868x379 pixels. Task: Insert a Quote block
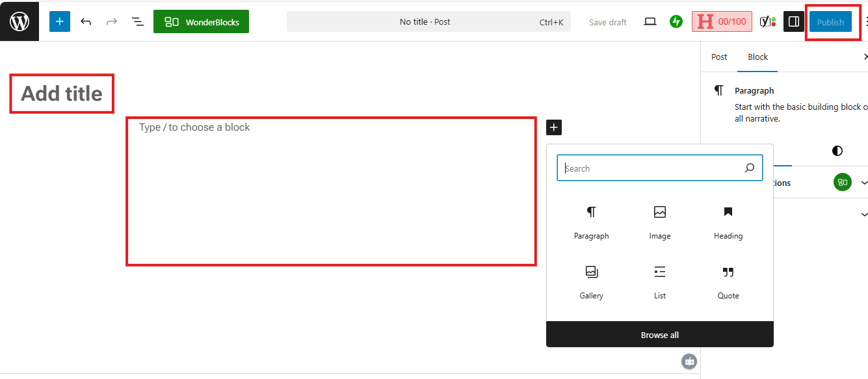point(728,281)
